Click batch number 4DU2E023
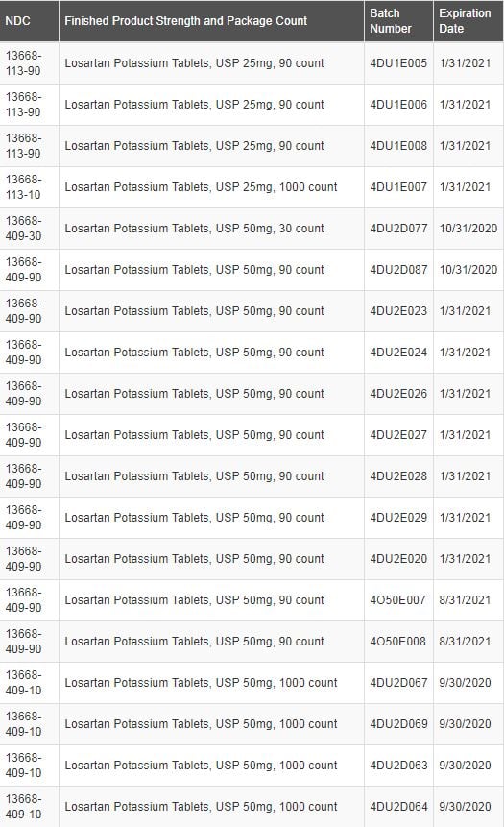Screen dimensions: 504x827 coord(398,311)
